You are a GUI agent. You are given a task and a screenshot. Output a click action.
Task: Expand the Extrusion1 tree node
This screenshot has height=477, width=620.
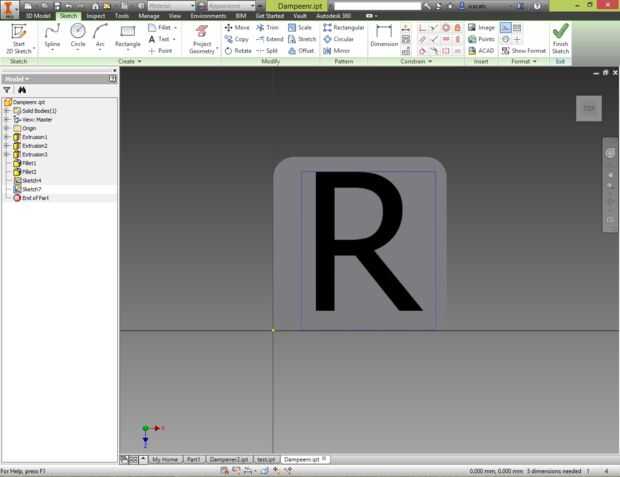click(x=6, y=136)
